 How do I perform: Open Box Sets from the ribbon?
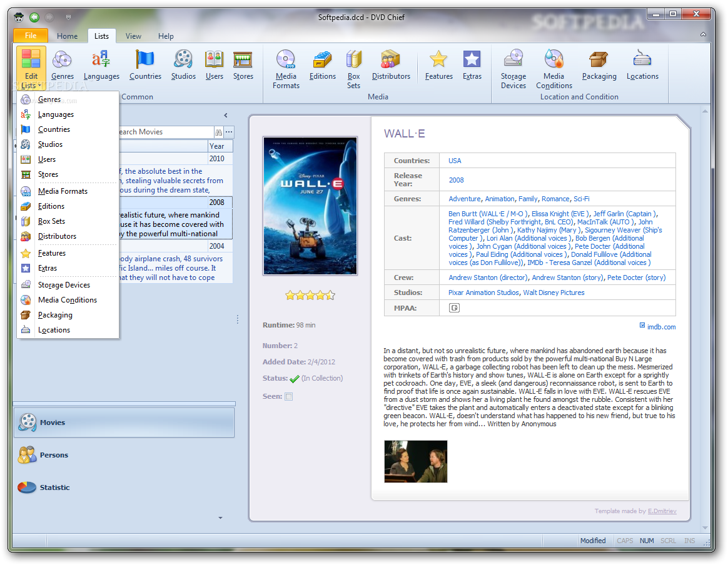coord(353,69)
